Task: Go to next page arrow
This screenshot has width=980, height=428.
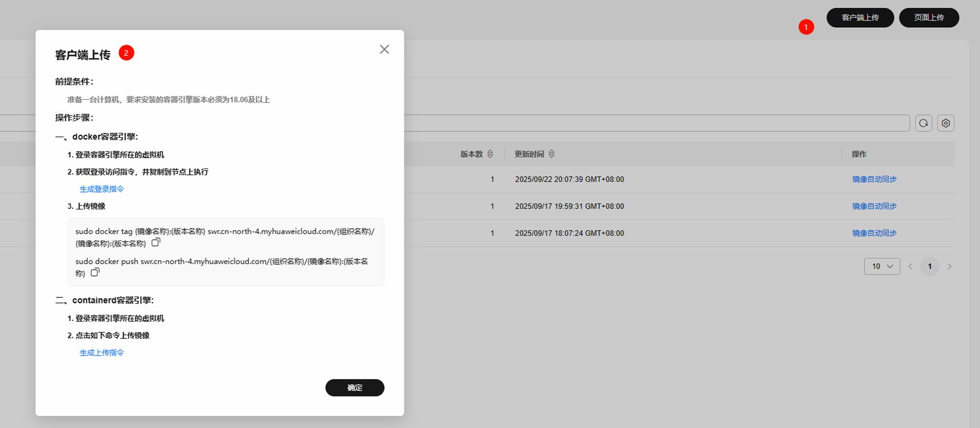Action: coord(949,267)
